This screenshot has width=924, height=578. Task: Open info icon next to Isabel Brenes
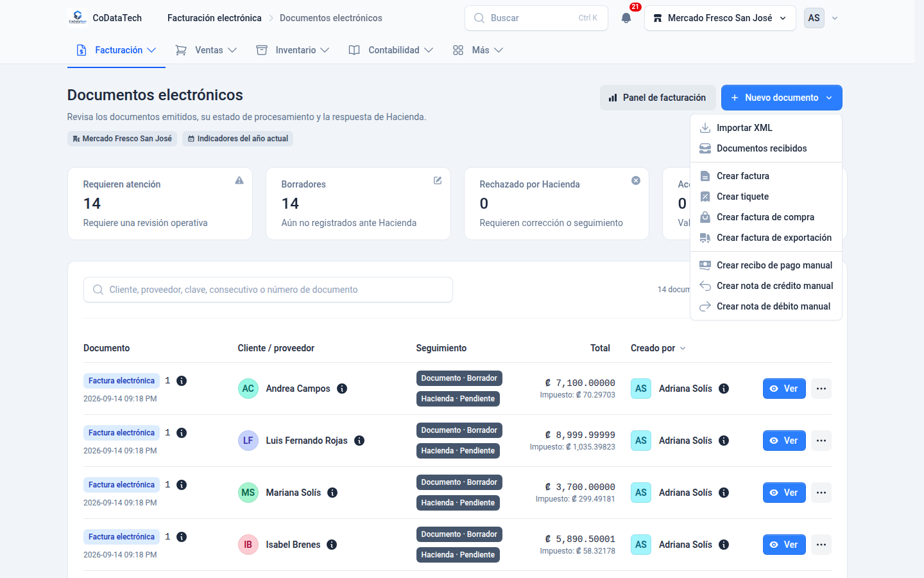click(332, 545)
